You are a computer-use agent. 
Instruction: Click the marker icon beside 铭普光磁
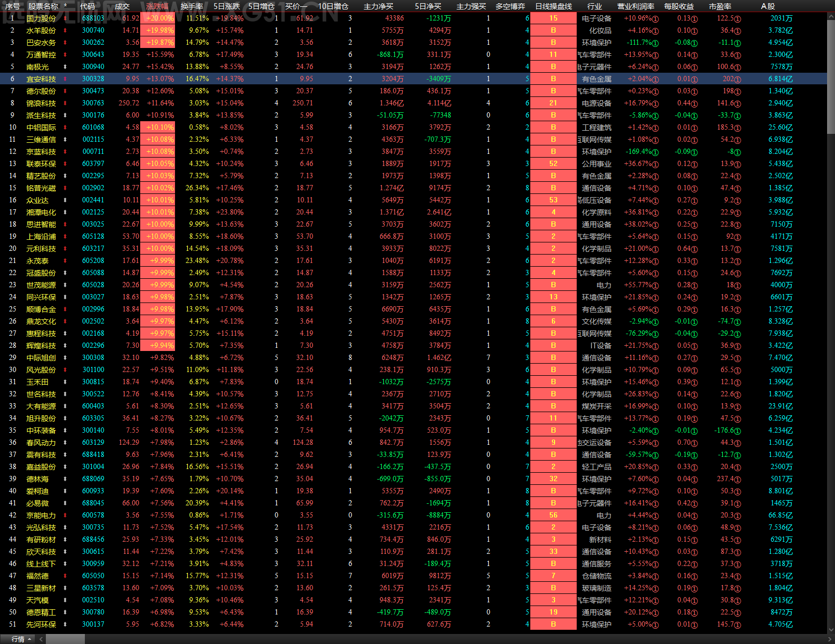click(65, 188)
